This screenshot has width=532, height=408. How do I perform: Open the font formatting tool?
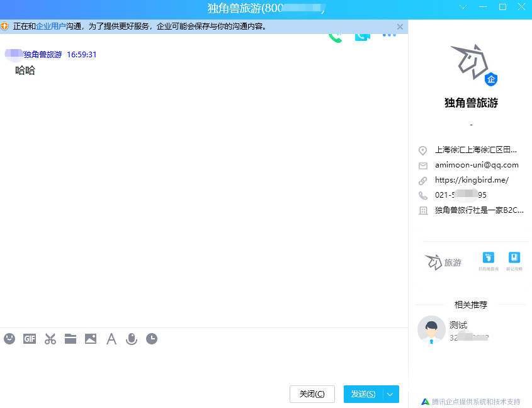[x=111, y=339]
